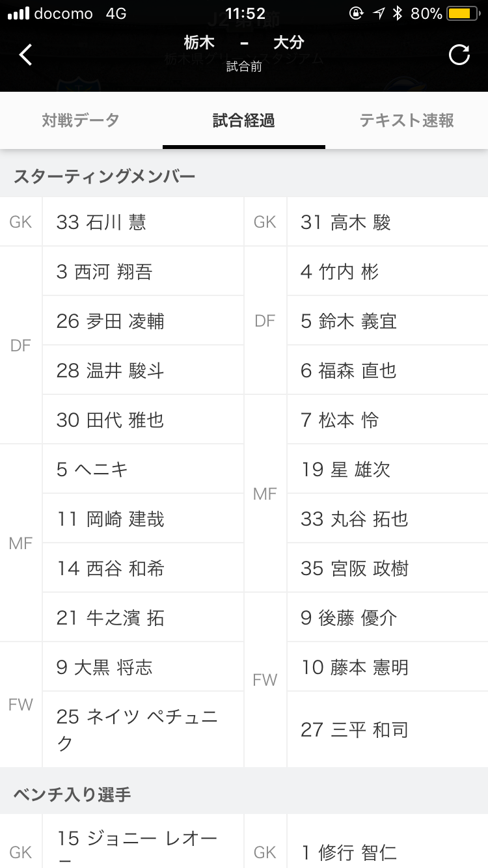Tap player 5 ヘニキ row

click(143, 469)
